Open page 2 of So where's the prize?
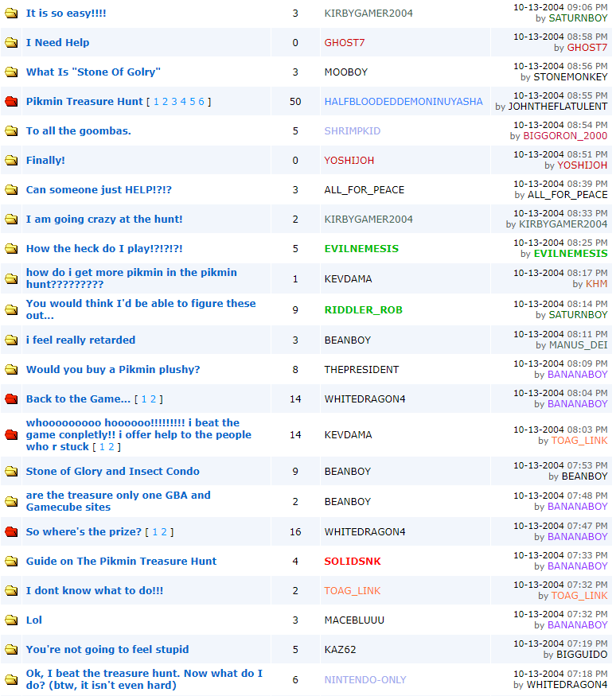Viewport: 616px width, 696px height. click(x=166, y=532)
